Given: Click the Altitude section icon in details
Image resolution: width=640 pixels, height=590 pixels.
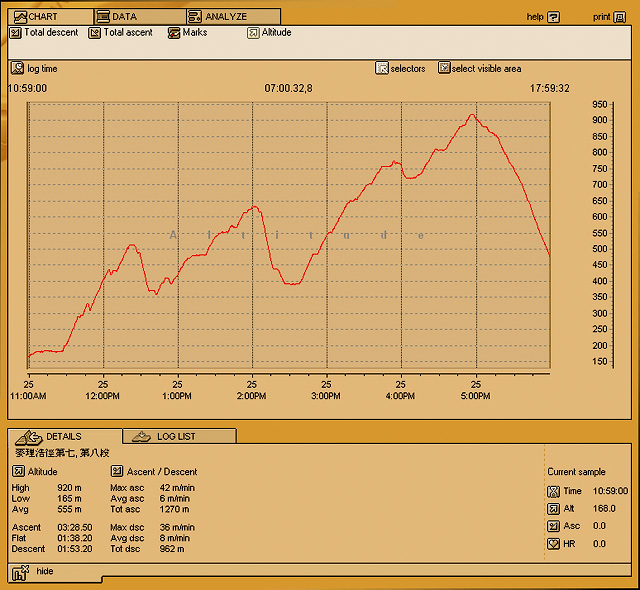Looking at the screenshot, I should point(18,471).
